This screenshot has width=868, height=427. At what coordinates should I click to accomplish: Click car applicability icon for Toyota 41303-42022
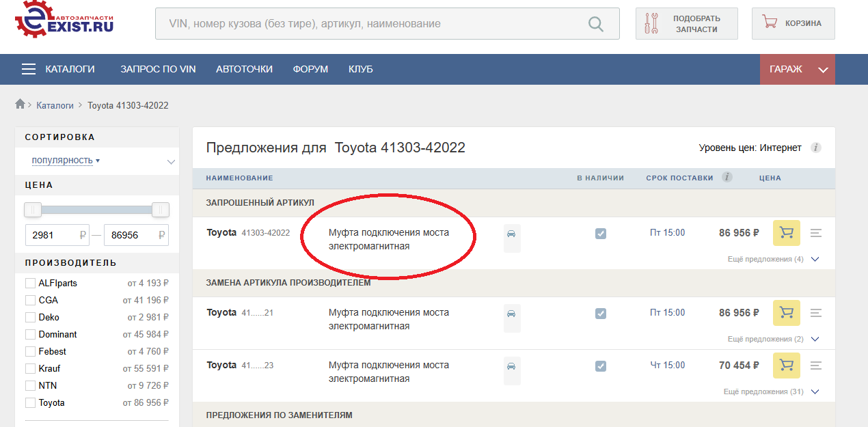coord(512,238)
